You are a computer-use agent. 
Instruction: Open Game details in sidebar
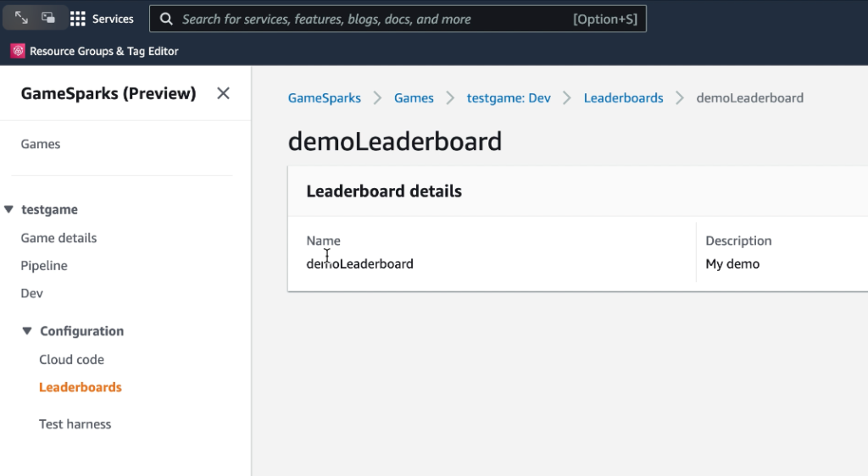click(58, 238)
